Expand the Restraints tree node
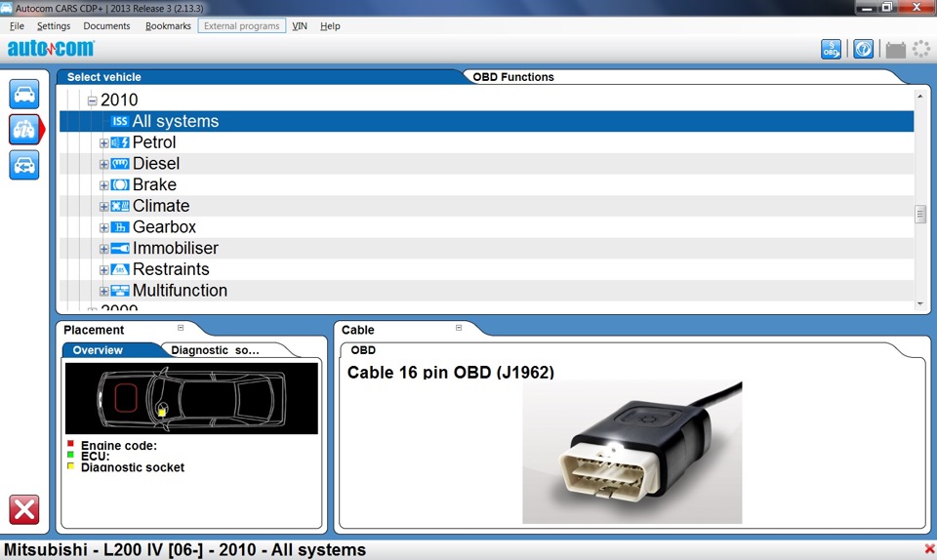The width and height of the screenshot is (937, 560). click(103, 270)
